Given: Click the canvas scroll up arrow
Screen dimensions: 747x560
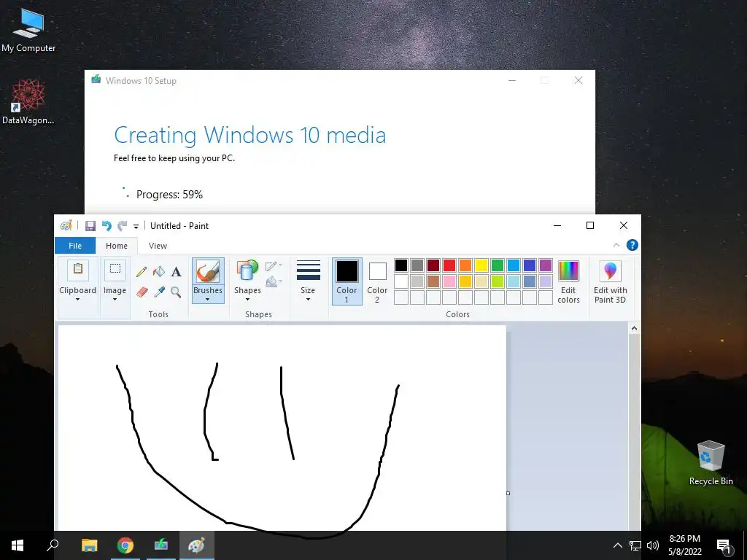Looking at the screenshot, I should point(634,328).
